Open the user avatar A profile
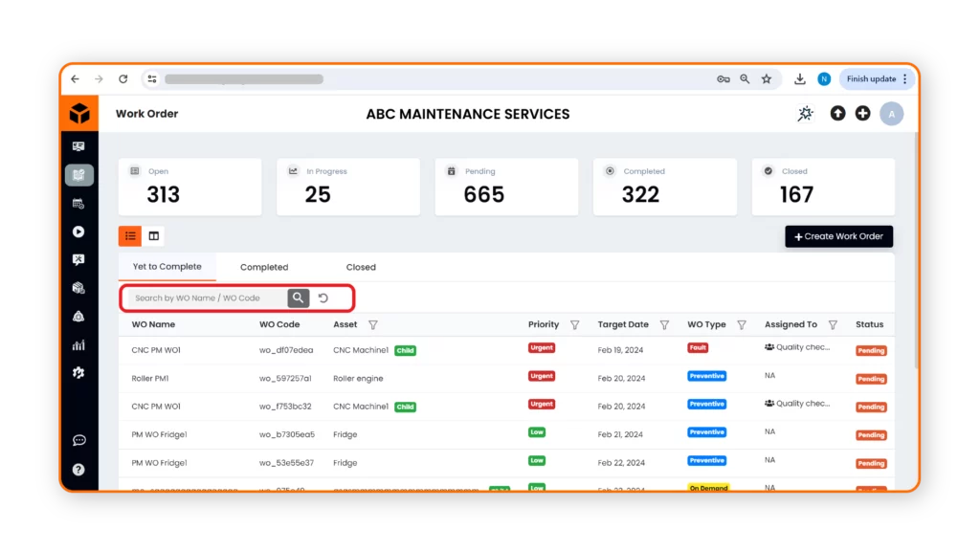This screenshot has height=551, width=980. click(891, 114)
